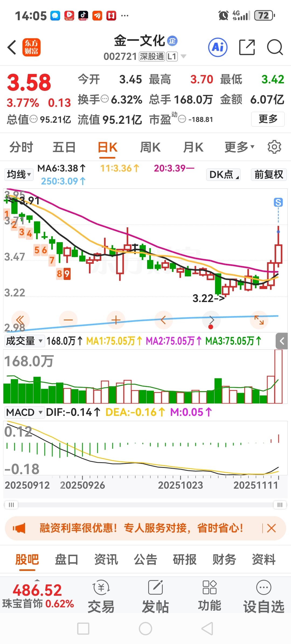Tap the MA6:3.38 value label
Image resolution: width=291 pixels, height=644 pixels.
tap(61, 168)
